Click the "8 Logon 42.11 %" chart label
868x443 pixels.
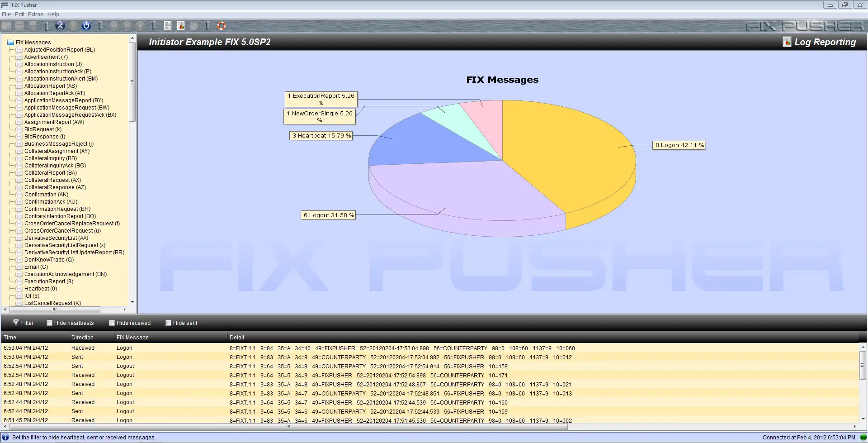679,145
